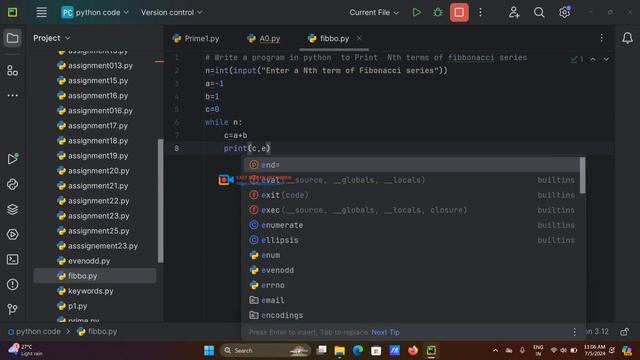Choose eval completion suggestion

click(412, 180)
